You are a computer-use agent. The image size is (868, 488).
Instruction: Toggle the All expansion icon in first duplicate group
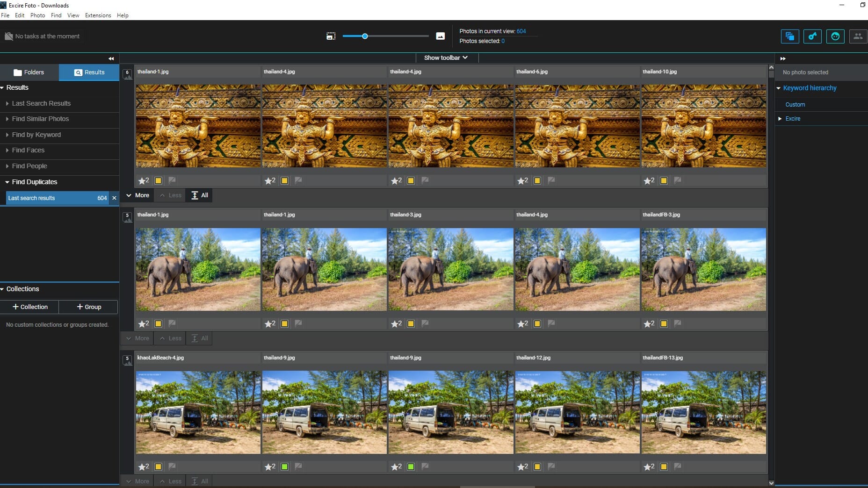(198, 195)
